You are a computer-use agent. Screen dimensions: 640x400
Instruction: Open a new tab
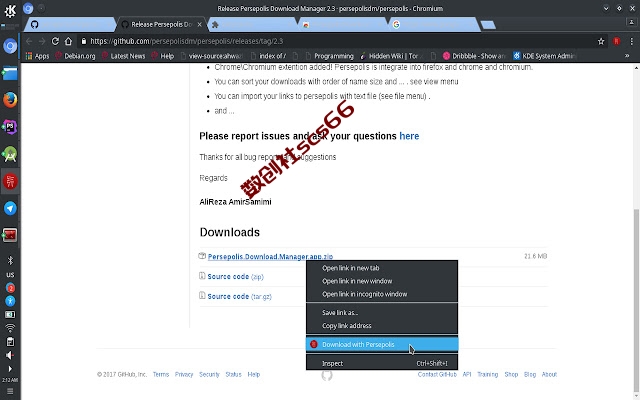pyautogui.click(x=488, y=25)
